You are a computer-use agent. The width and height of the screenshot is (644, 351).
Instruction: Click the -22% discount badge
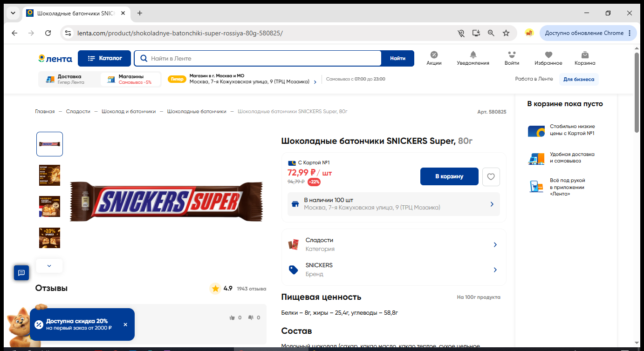tap(314, 182)
